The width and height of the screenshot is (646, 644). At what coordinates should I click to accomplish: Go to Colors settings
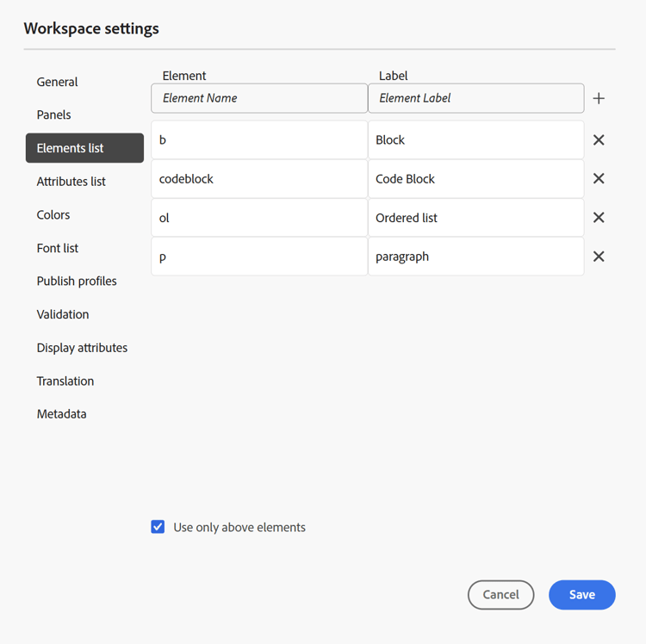tap(53, 215)
